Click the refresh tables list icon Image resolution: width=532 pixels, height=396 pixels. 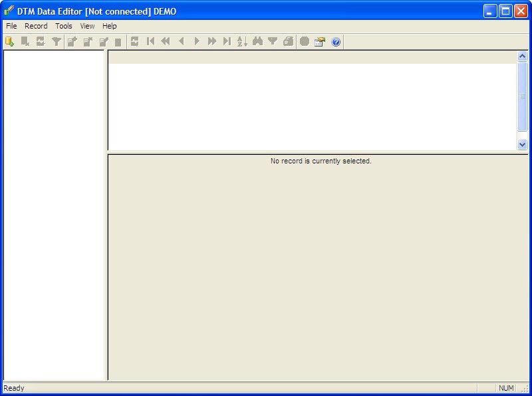(41, 42)
